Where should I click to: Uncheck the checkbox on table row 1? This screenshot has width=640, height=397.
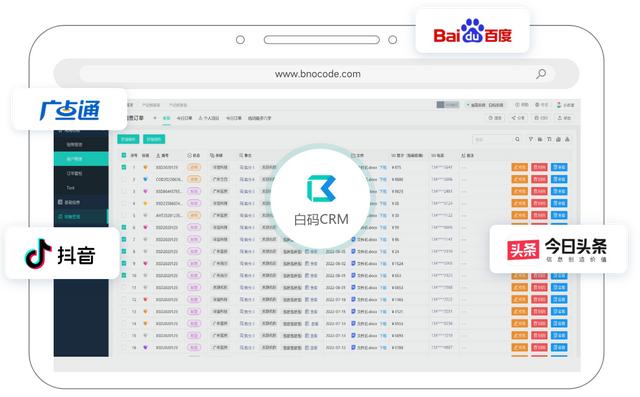click(x=124, y=167)
